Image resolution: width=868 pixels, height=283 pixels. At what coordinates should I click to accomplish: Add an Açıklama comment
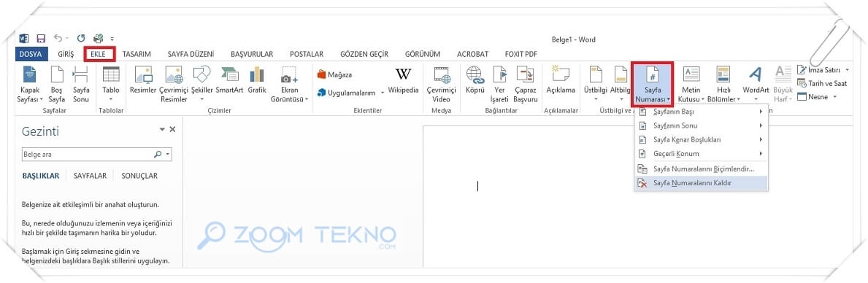tap(561, 80)
